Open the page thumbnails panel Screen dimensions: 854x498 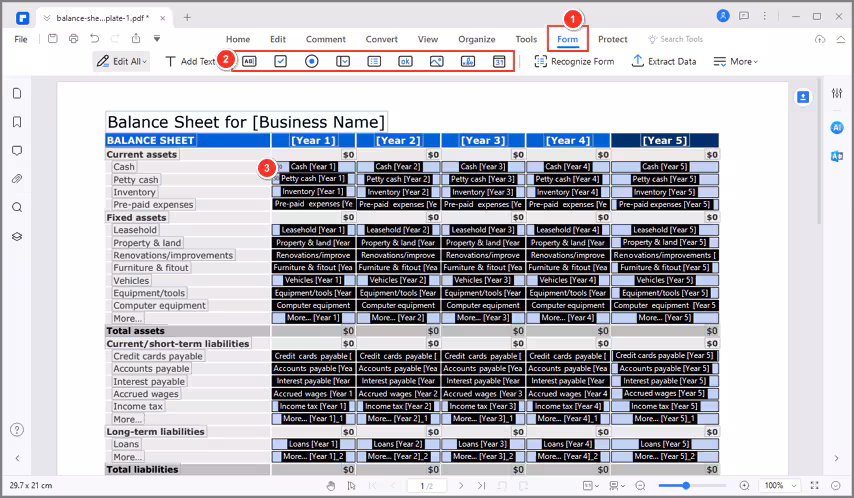click(17, 93)
